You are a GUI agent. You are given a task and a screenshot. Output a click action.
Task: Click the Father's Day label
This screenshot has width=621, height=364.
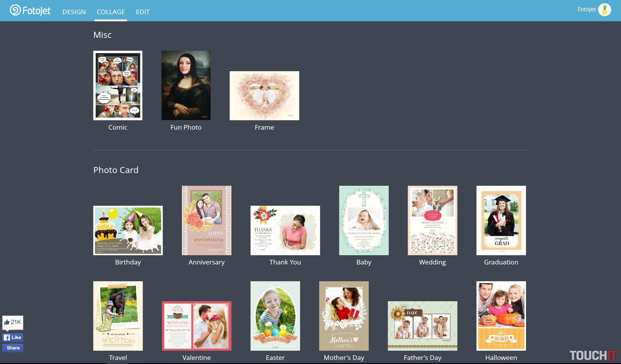point(423,358)
